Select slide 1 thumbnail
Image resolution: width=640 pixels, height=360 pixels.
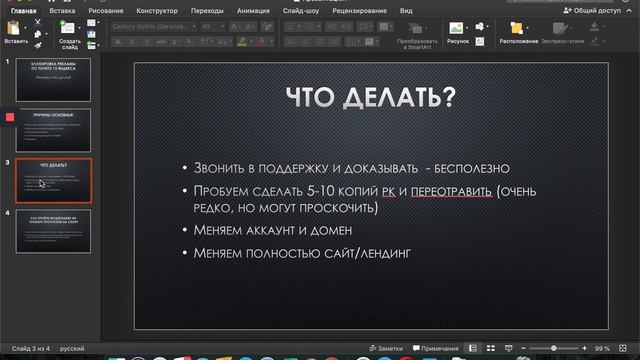click(x=53, y=80)
